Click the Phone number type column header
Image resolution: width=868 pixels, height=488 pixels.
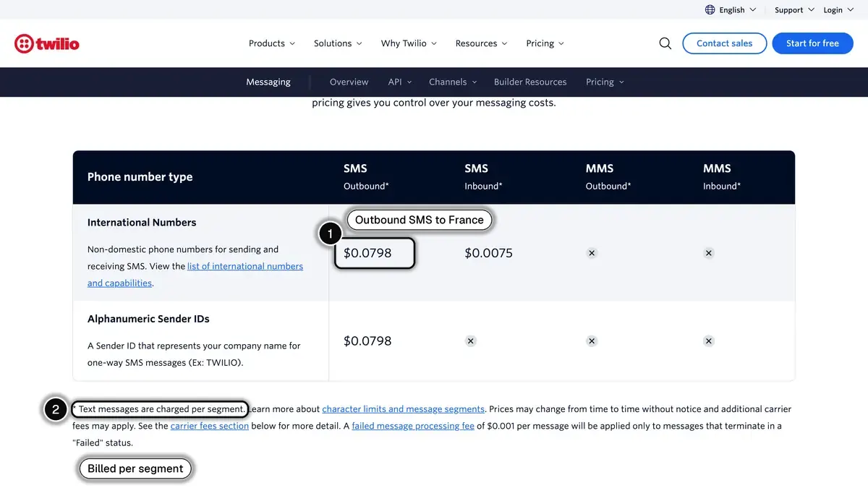click(140, 176)
